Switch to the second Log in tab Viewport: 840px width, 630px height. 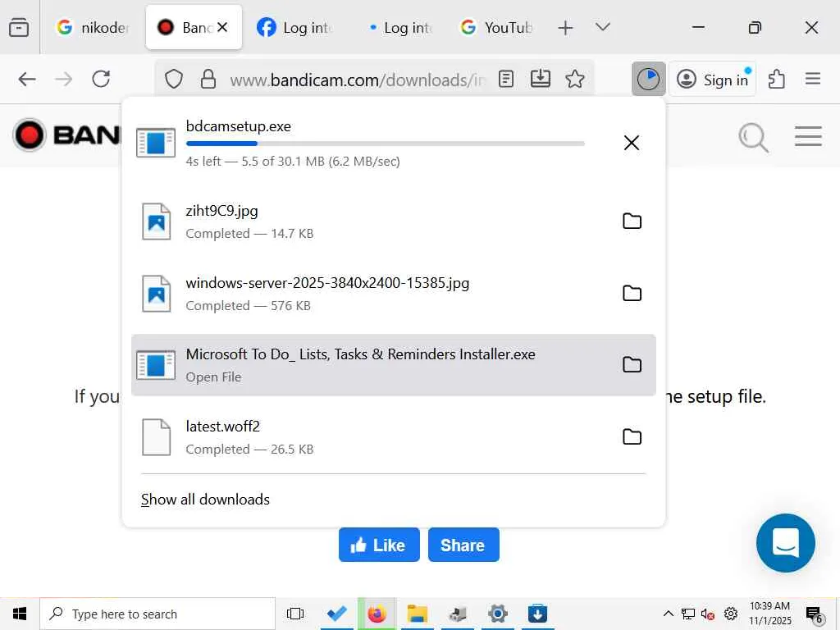pyautogui.click(x=399, y=27)
